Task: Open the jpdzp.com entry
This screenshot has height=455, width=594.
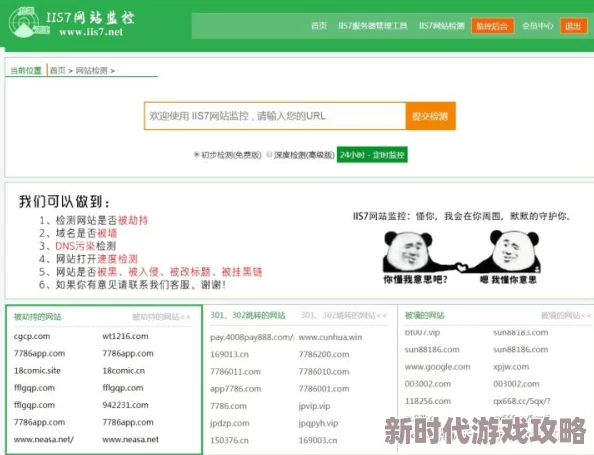Action: 230,423
